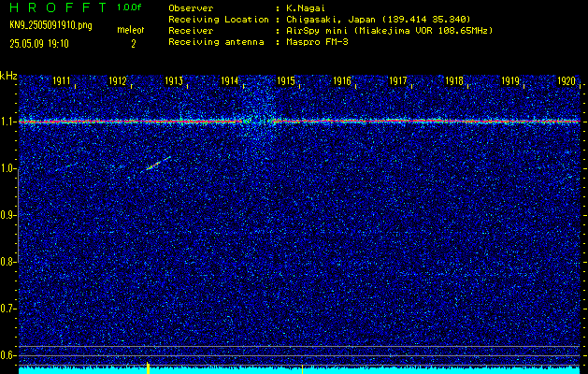
Task: Click the 1913 time marker
Action: pyautogui.click(x=174, y=81)
